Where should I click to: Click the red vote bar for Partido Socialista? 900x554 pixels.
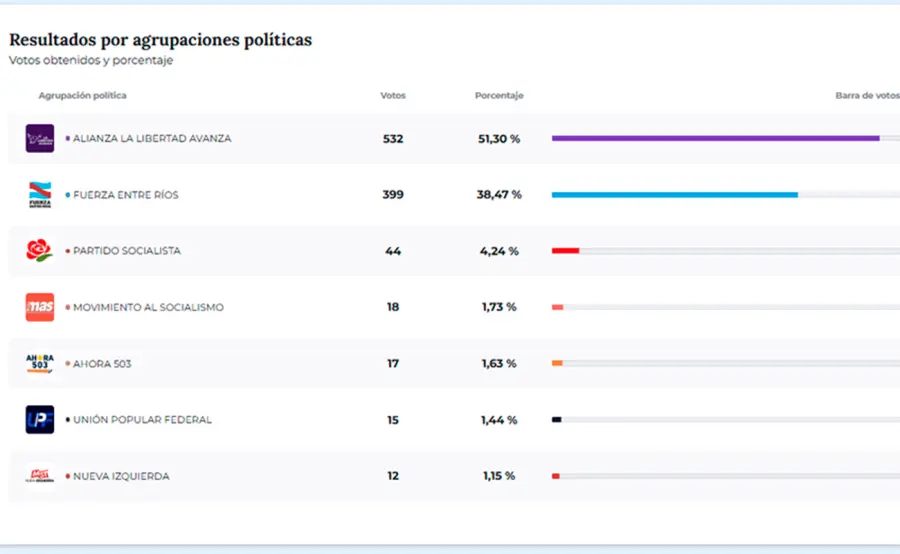[565, 251]
